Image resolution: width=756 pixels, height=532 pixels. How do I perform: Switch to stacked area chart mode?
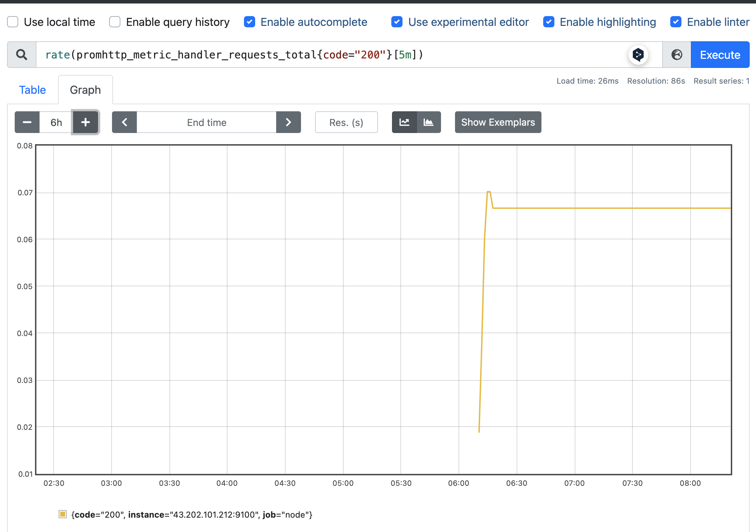pos(428,122)
